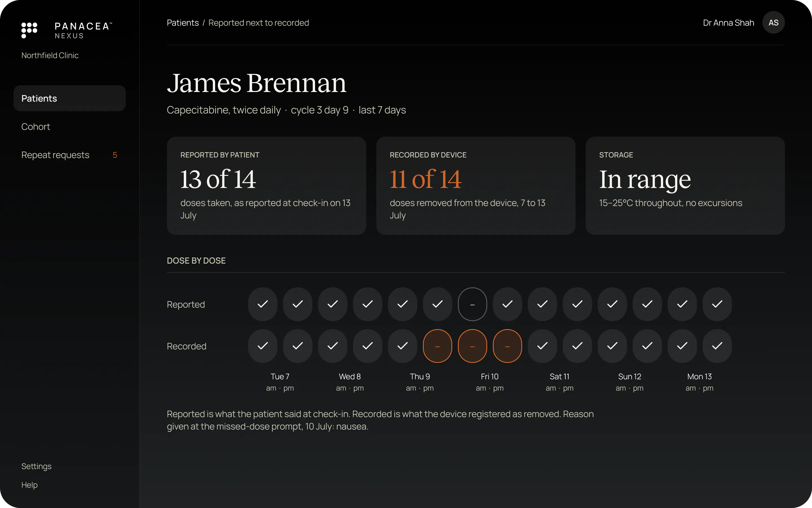Select the Reported Fri 10 pm check
This screenshot has height=508, width=812.
507,304
